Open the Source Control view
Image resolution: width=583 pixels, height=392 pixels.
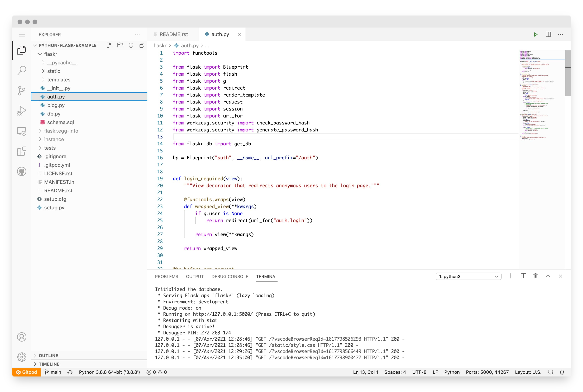pos(22,91)
